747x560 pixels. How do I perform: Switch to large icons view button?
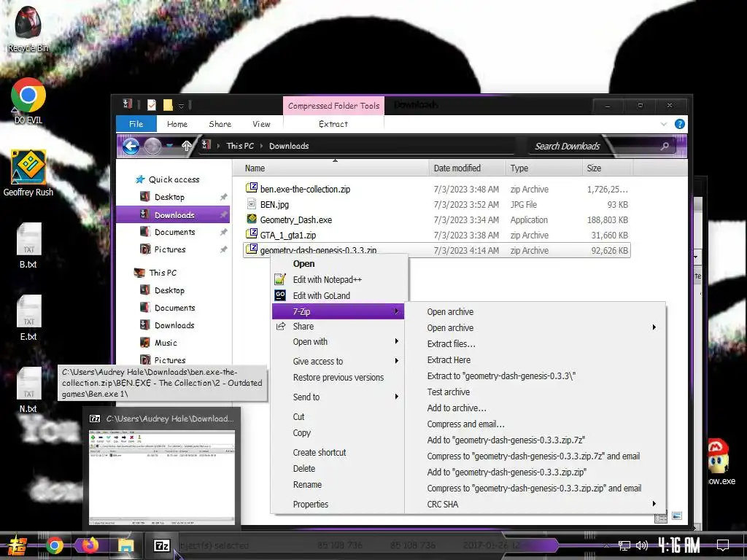click(x=677, y=516)
